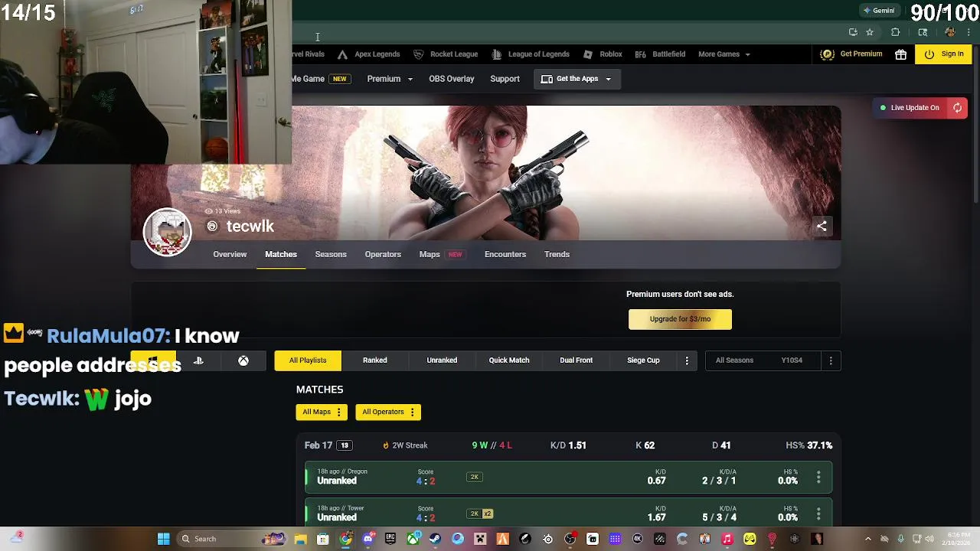Image resolution: width=980 pixels, height=551 pixels.
Task: Open the Support link
Action: click(505, 79)
